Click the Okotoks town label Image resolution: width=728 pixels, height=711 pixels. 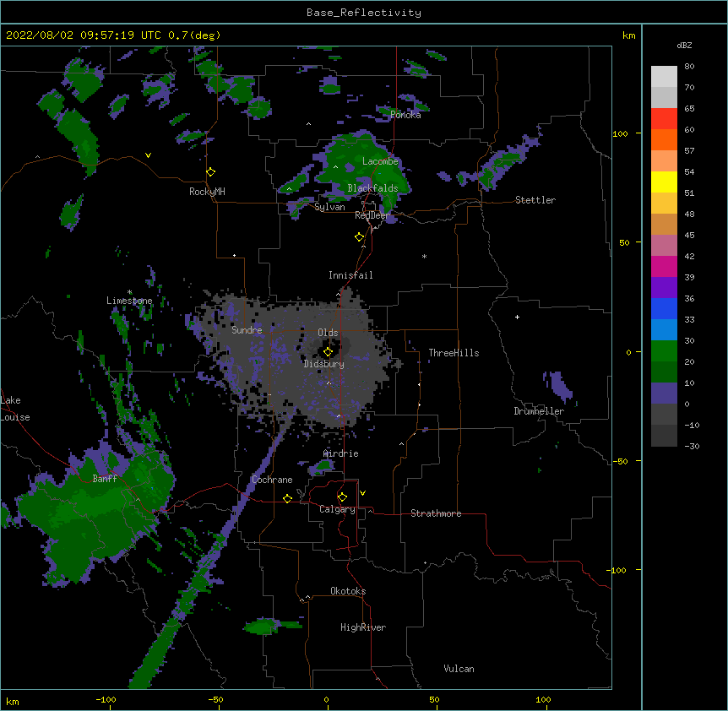pos(348,591)
